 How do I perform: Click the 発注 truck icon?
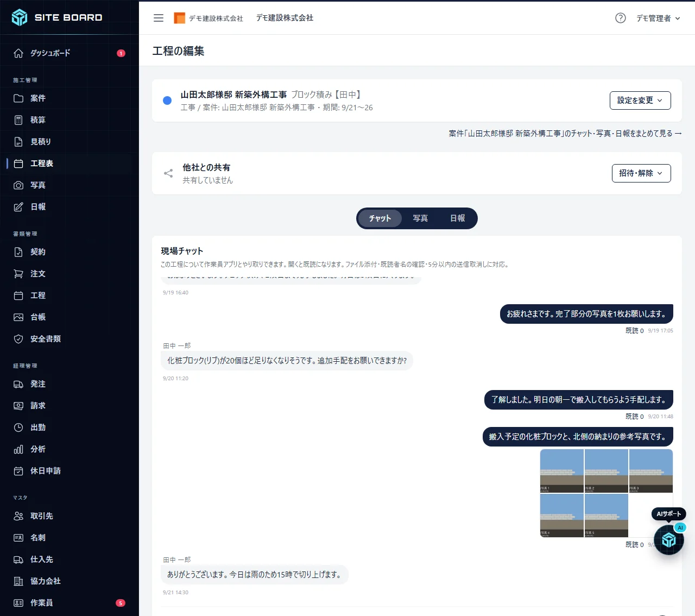point(18,384)
